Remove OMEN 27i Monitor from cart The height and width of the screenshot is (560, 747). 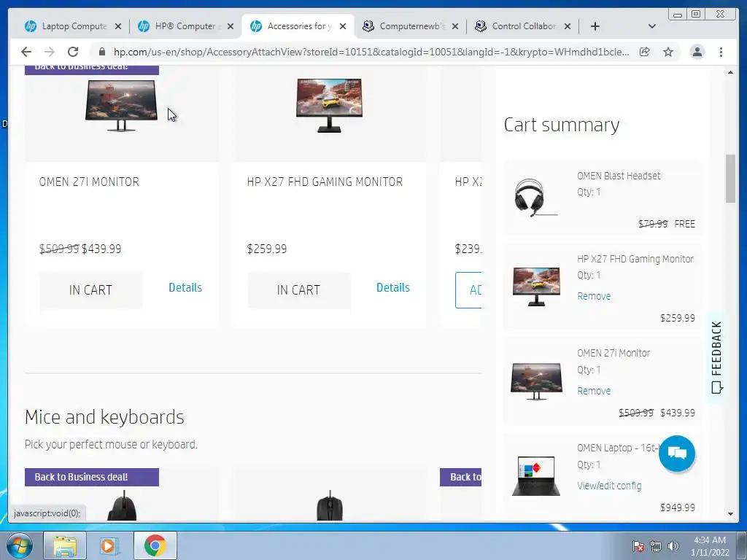pyautogui.click(x=594, y=391)
